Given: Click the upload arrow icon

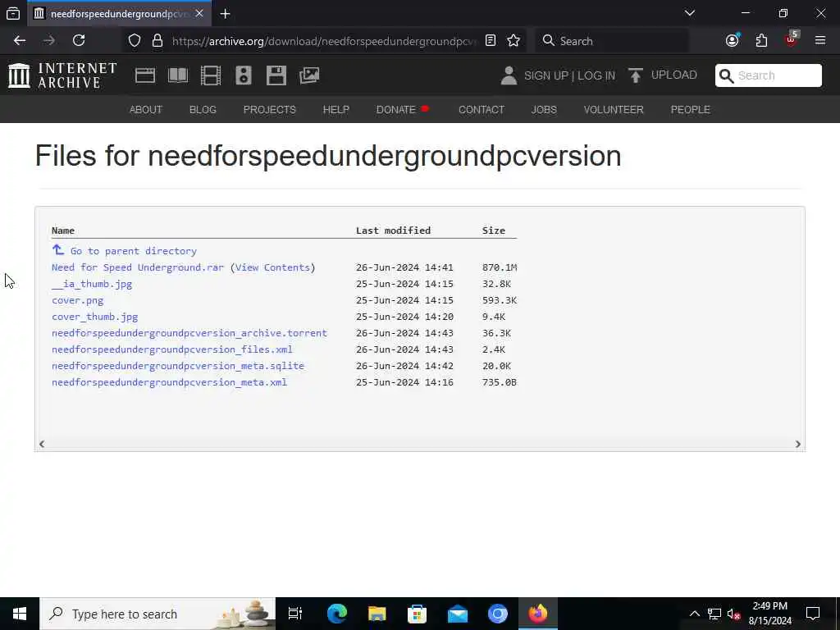Looking at the screenshot, I should click(636, 75).
